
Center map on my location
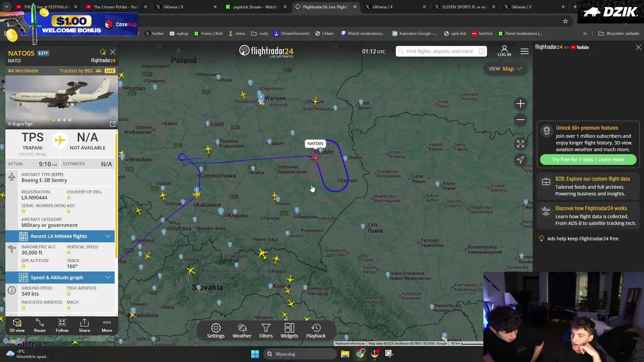coord(520,160)
